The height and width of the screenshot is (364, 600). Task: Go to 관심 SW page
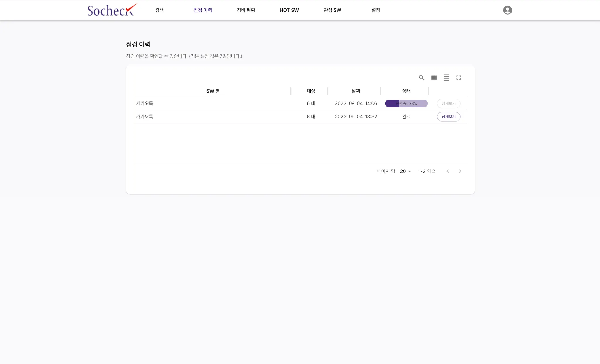click(332, 10)
